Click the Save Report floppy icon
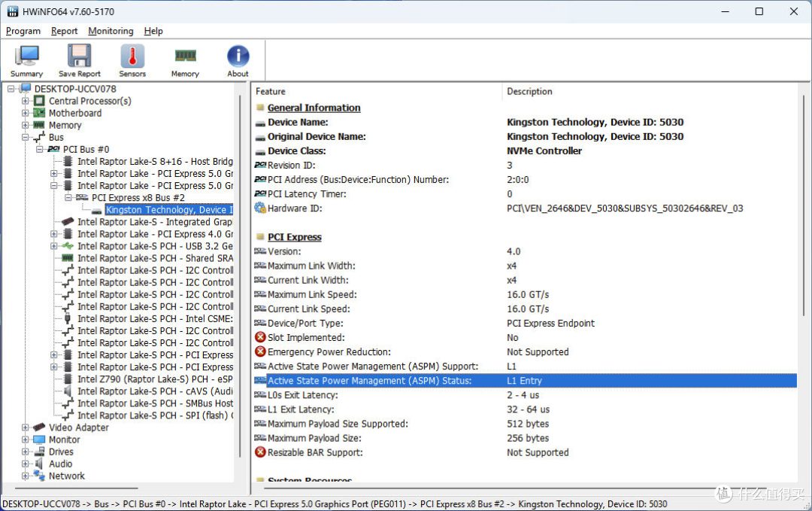Image resolution: width=812 pixels, height=511 pixels. pos(79,56)
